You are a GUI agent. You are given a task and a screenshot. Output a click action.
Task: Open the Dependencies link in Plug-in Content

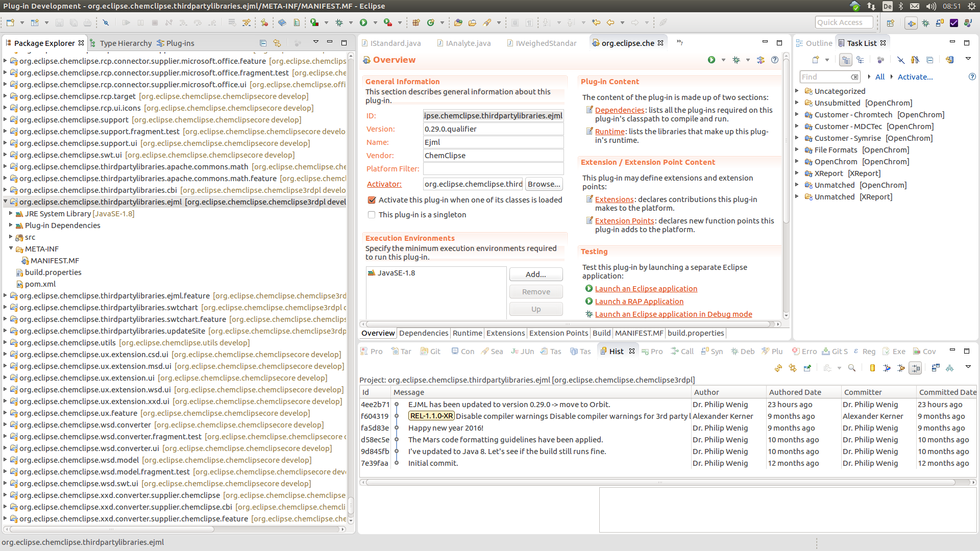coord(620,110)
